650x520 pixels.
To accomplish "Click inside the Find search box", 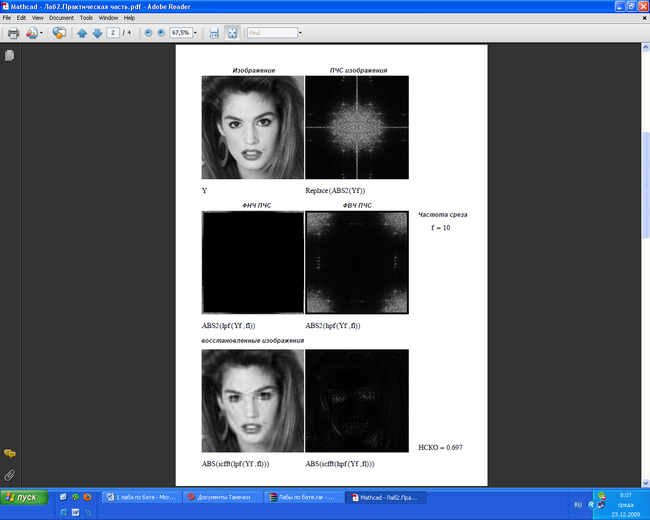I will click(268, 33).
